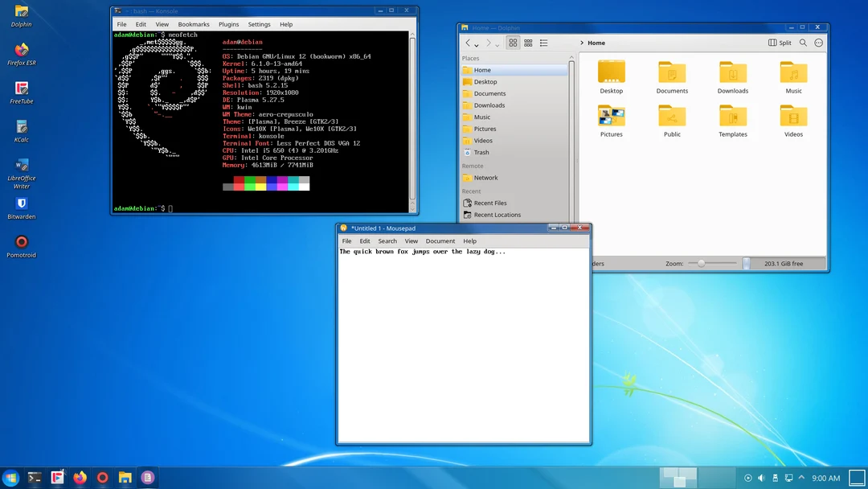This screenshot has height=489, width=868.
Task: Open the volume control in the tray
Action: (x=761, y=477)
